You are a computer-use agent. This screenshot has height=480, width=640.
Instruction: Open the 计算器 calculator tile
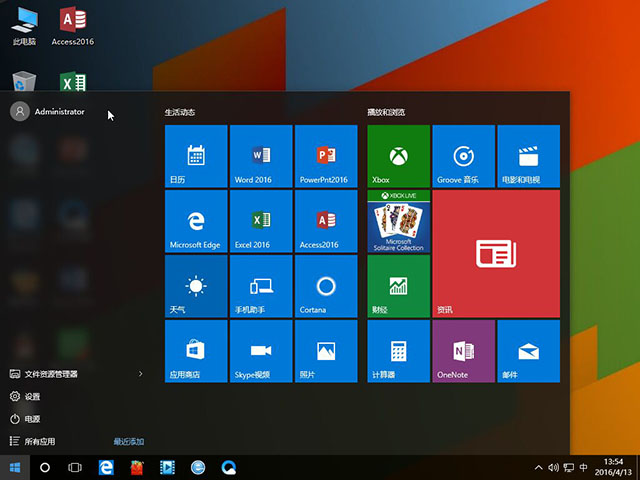click(x=398, y=351)
